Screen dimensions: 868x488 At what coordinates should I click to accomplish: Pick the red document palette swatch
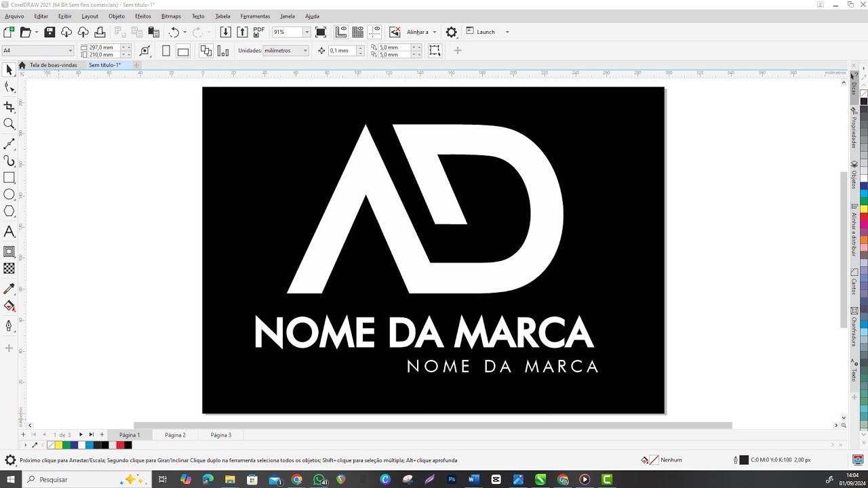(x=120, y=445)
